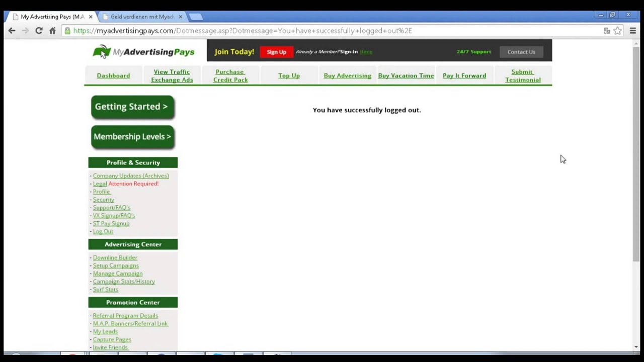Close the My Advertising Pays tab
This screenshot has height=362, width=644.
tap(91, 17)
